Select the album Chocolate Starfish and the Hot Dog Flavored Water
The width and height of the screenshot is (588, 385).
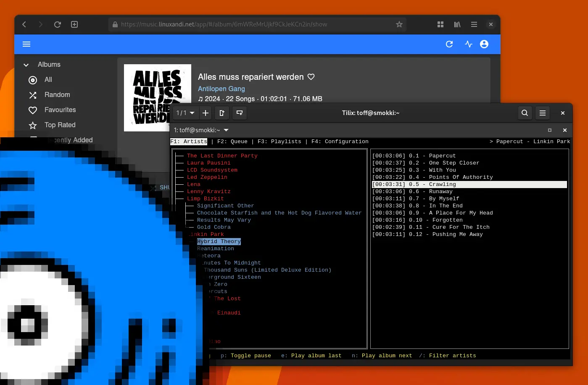tap(279, 213)
